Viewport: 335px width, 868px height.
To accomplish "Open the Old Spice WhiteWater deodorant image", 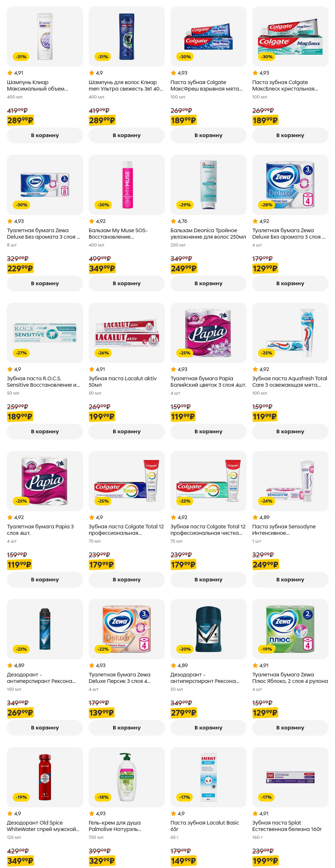I will [x=45, y=777].
